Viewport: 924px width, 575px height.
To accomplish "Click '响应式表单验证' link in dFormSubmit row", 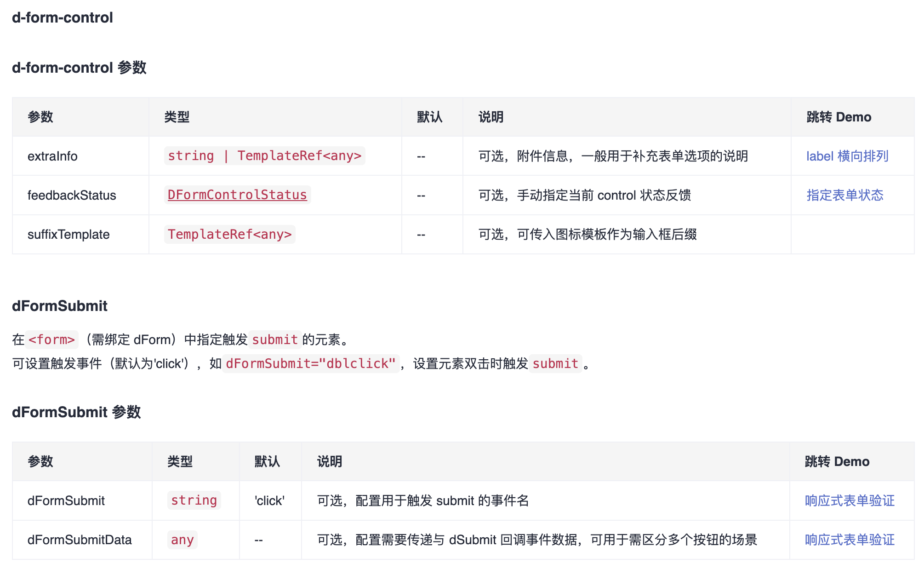I will coord(849,500).
